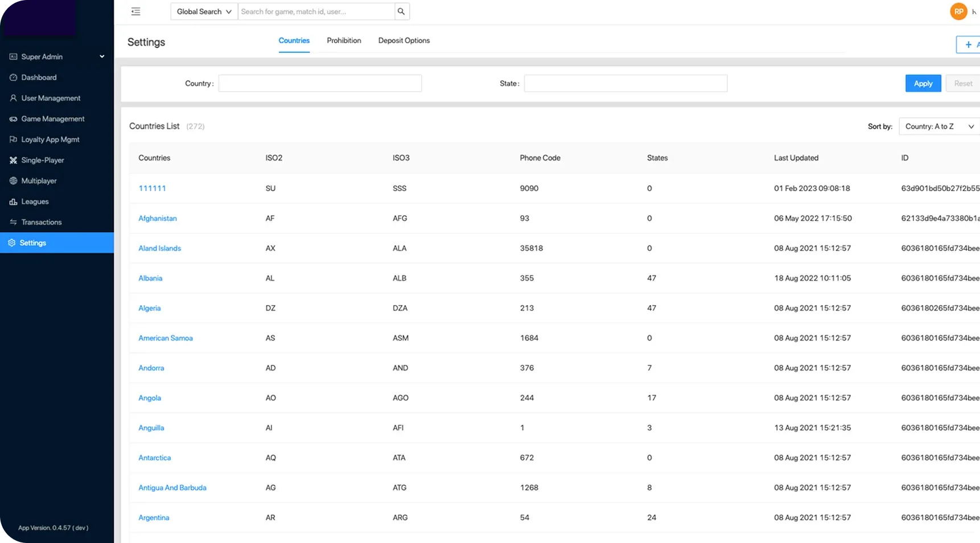Image resolution: width=980 pixels, height=543 pixels.
Task: Click the magnifier search icon
Action: tap(401, 11)
